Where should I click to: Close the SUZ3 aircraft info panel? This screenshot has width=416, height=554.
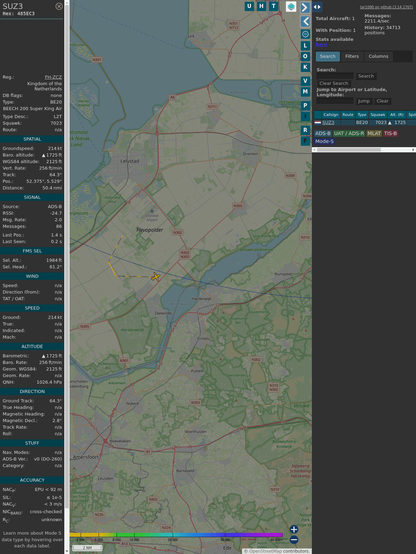click(59, 6)
